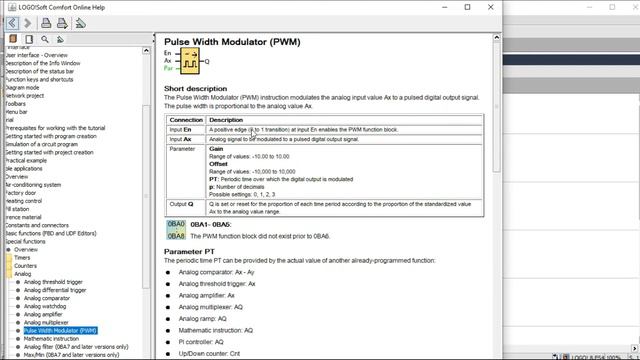Open 'Overview' under Special functions
The width and height of the screenshot is (640, 360).
click(26, 250)
